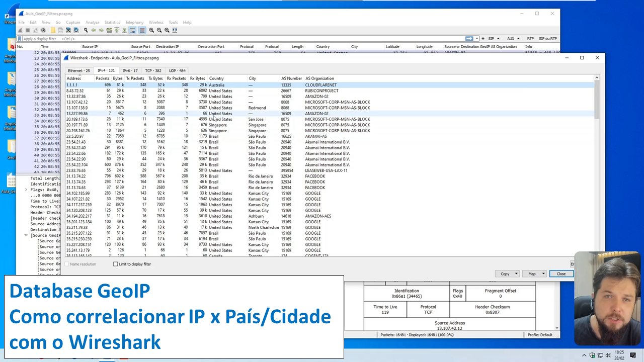This screenshot has width=644, height=362.
Task: Jump to last packet icon
Action: click(x=124, y=30)
